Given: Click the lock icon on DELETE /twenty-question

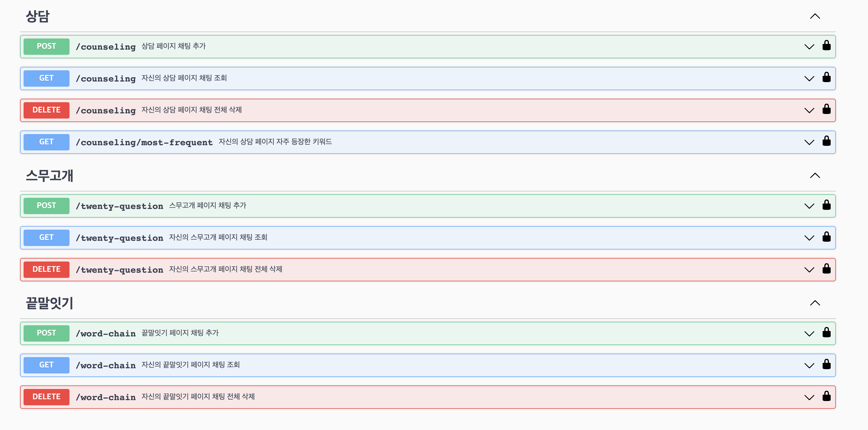Looking at the screenshot, I should click(x=826, y=268).
